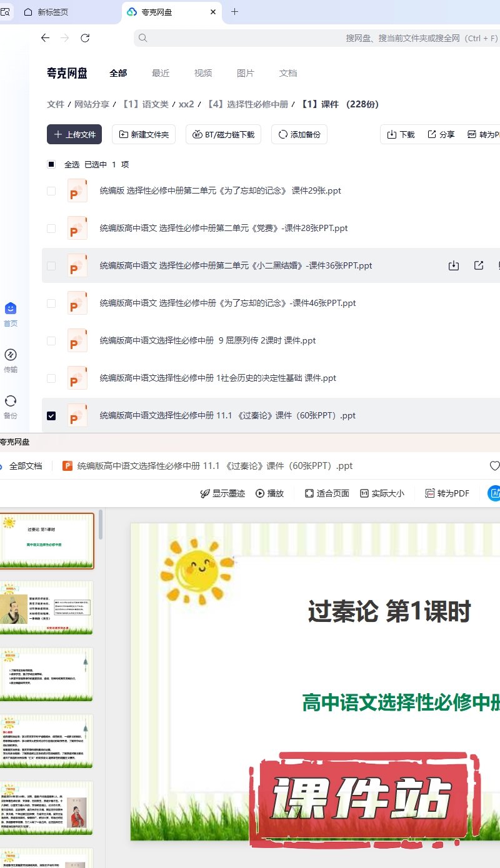Screen dimensions: 500x868
Task: Click share icon on 小二黑结婚 row
Action: pos(479,265)
